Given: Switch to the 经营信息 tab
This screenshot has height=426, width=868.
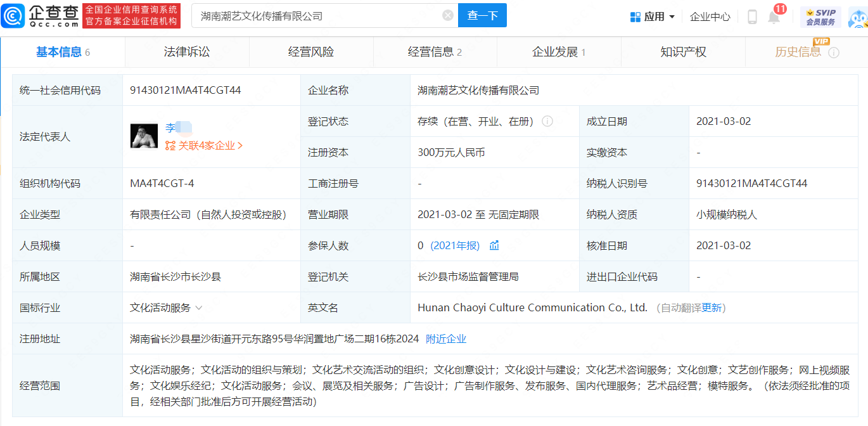Looking at the screenshot, I should [435, 52].
